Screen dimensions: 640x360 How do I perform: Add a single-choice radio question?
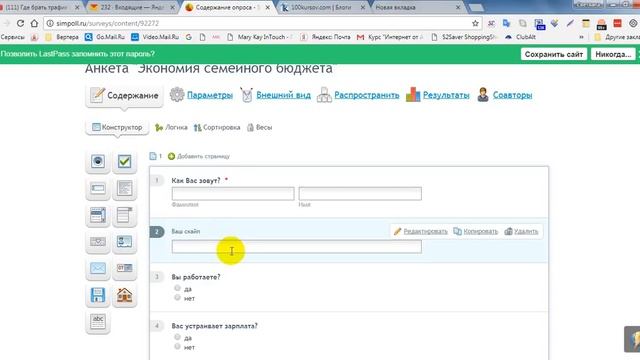pos(98,161)
